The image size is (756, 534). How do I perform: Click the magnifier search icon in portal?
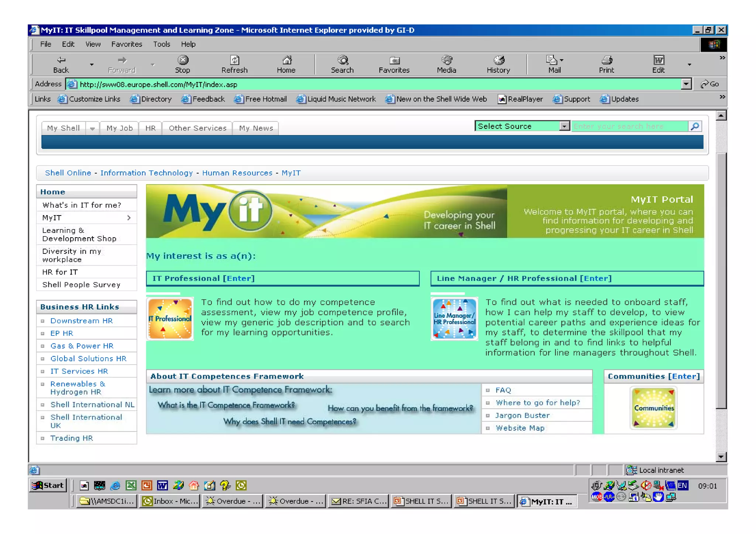click(x=695, y=127)
